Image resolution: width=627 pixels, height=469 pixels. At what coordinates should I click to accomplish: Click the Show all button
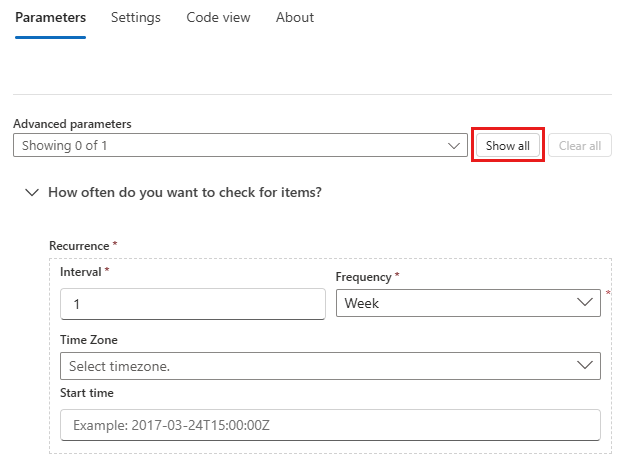pyautogui.click(x=508, y=146)
